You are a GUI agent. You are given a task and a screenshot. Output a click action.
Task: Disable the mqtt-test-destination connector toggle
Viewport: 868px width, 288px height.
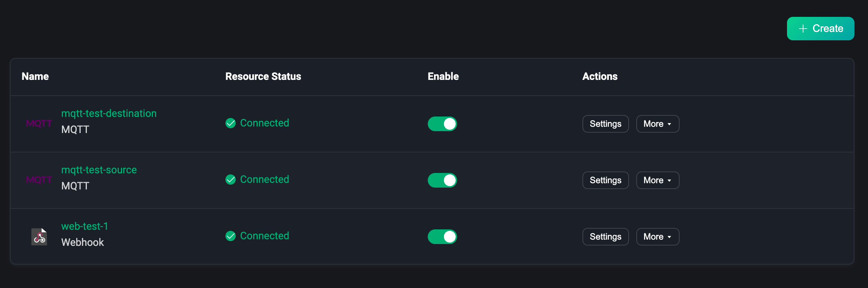(x=442, y=124)
